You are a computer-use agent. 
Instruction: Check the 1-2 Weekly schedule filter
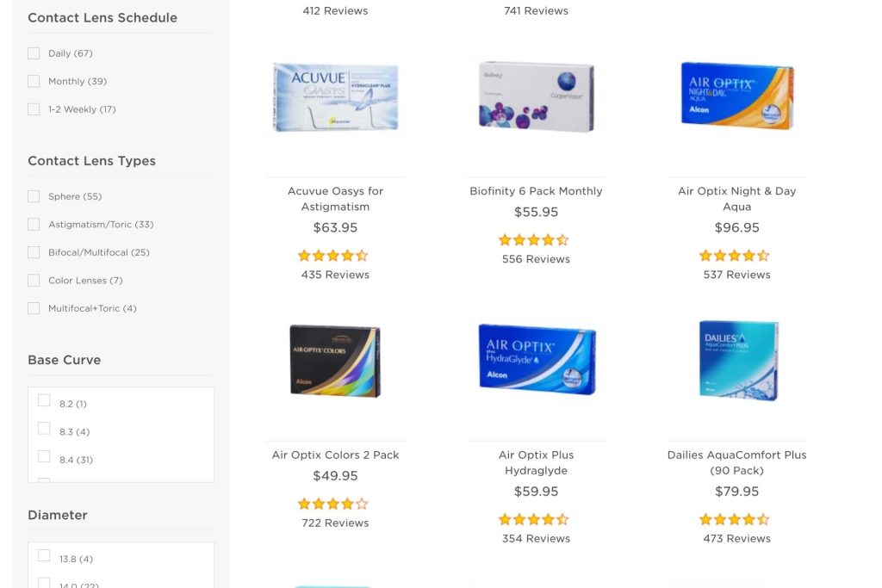click(x=34, y=109)
